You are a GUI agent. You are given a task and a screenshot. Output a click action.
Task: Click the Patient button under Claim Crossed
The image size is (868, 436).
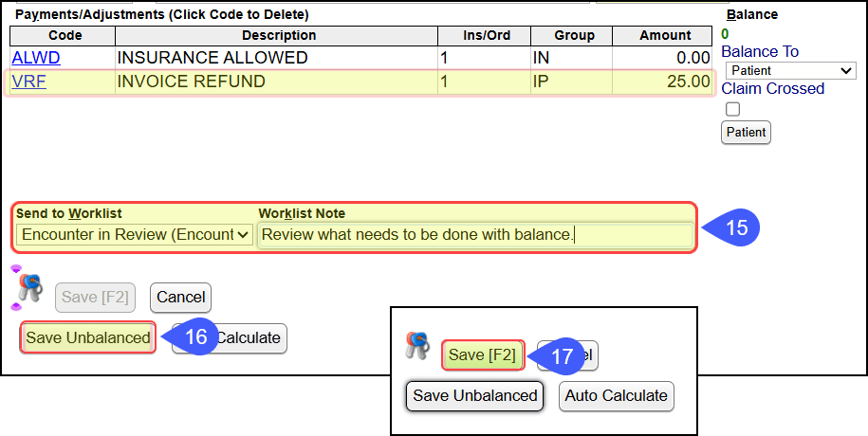point(746,133)
